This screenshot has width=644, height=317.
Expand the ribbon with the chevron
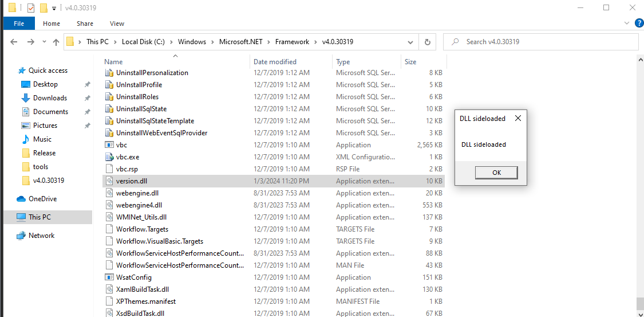(627, 23)
